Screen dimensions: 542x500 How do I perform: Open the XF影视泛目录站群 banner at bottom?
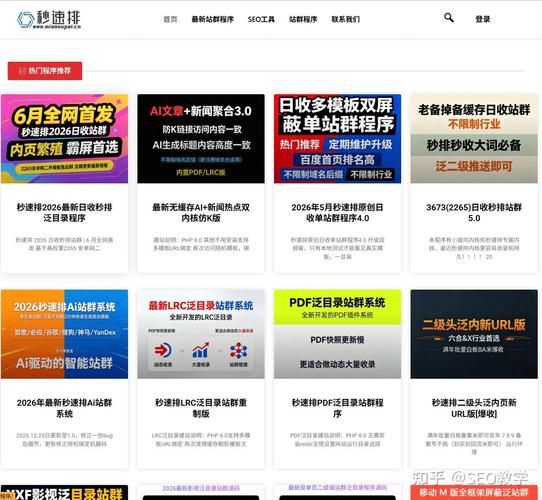(x=64, y=493)
